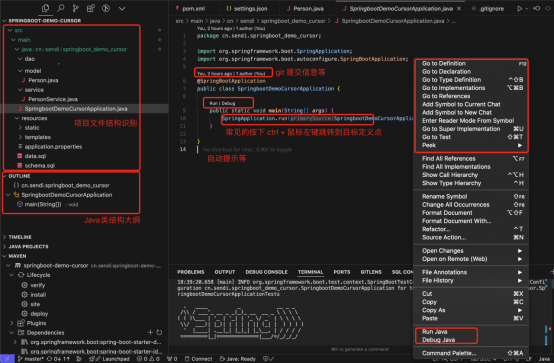Click the install lifecycle gear icon
This screenshot has height=363, width=554.
coord(24,294)
